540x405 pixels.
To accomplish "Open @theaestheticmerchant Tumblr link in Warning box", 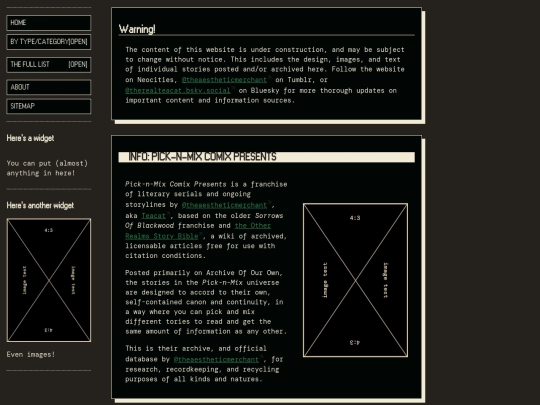I will tap(224, 80).
